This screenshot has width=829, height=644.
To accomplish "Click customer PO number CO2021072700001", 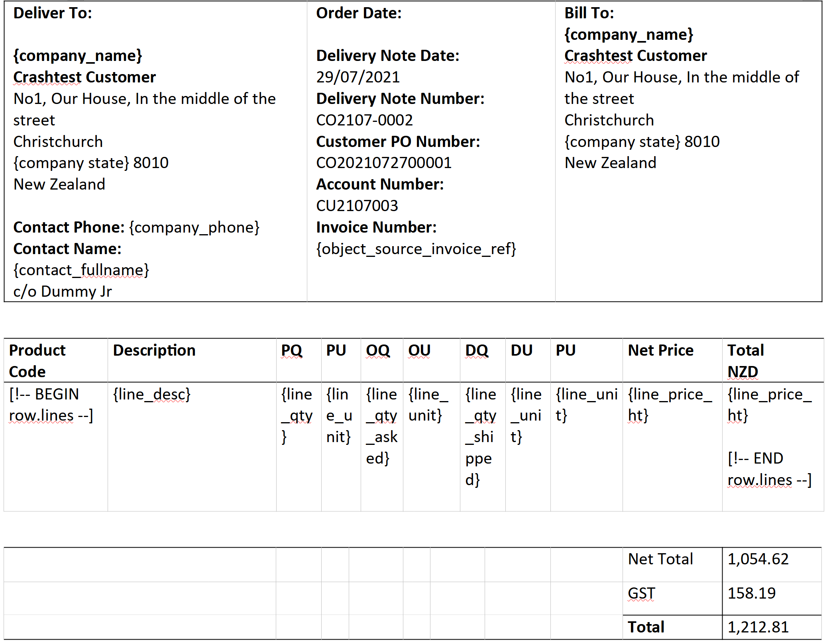I will (383, 163).
